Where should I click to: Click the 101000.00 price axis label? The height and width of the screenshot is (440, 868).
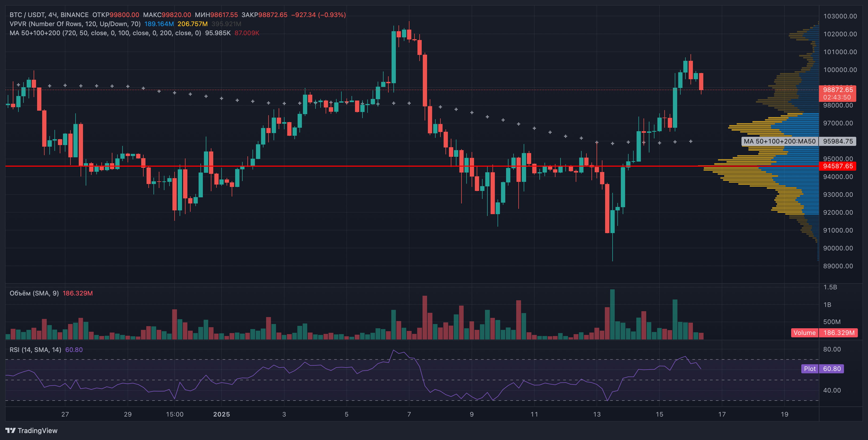[840, 52]
